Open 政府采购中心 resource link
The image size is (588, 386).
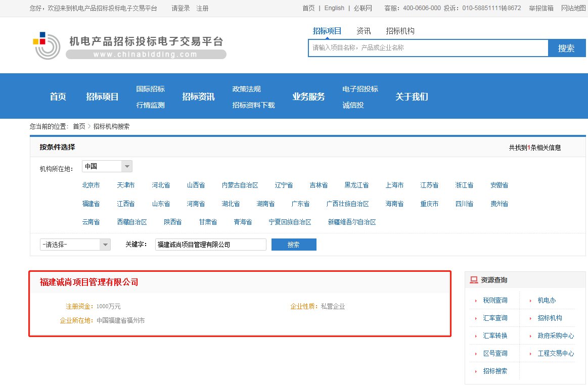pos(556,335)
